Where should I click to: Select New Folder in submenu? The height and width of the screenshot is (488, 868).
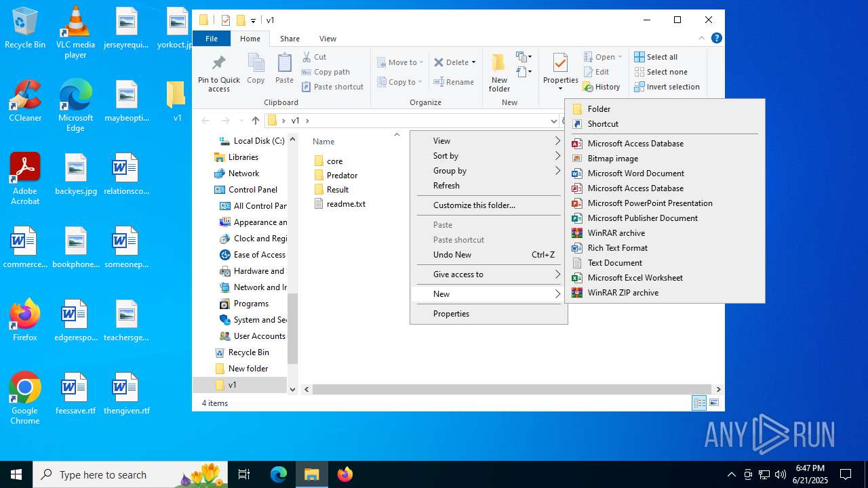click(665, 108)
